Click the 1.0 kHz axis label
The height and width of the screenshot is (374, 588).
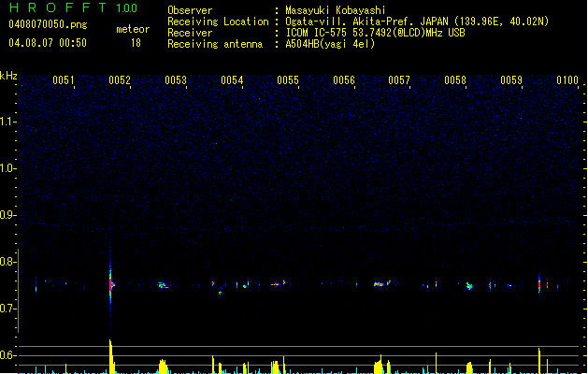pyautogui.click(x=7, y=168)
